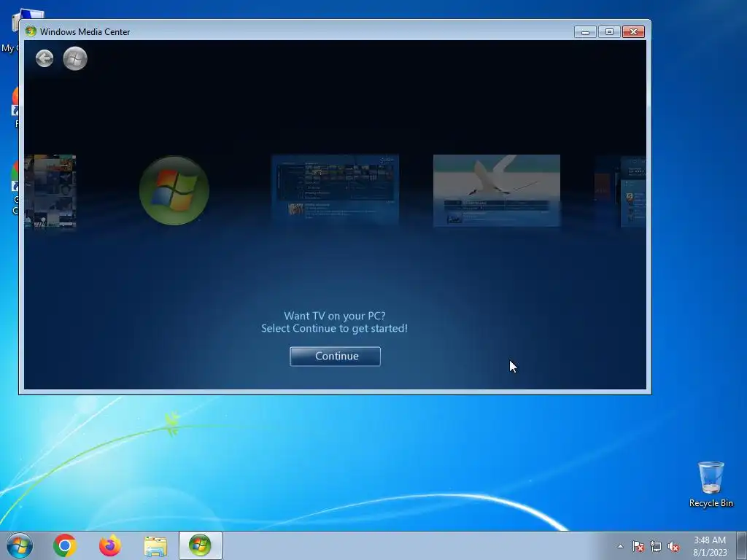Open Windows Explorer from the taskbar
The height and width of the screenshot is (560, 747).
155,546
